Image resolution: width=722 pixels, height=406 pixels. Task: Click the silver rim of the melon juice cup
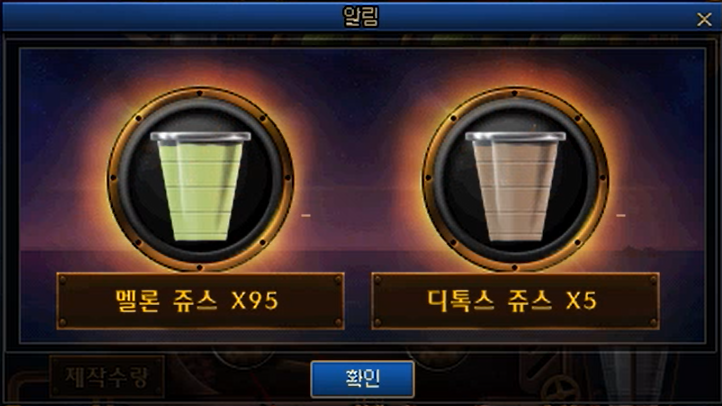pyautogui.click(x=200, y=137)
